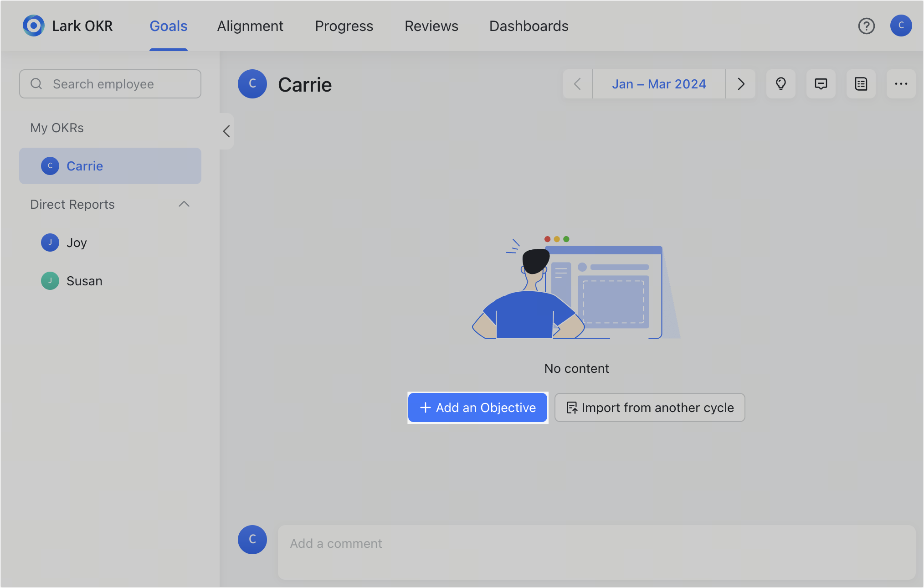
Task: Select Joy under Direct Reports
Action: (76, 242)
